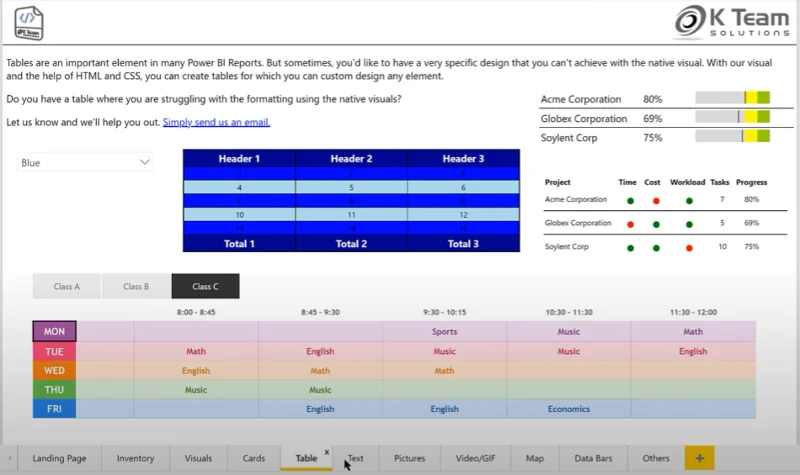800x475 pixels.
Task: Click Thursday 8:45 - 9:30 Music cell
Action: [320, 390]
